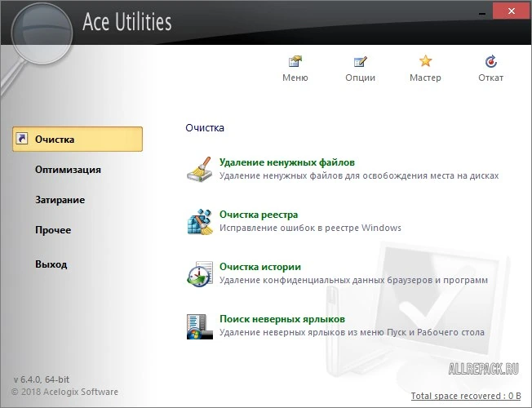Open the Опции settings icon
532x408 pixels.
pos(360,61)
